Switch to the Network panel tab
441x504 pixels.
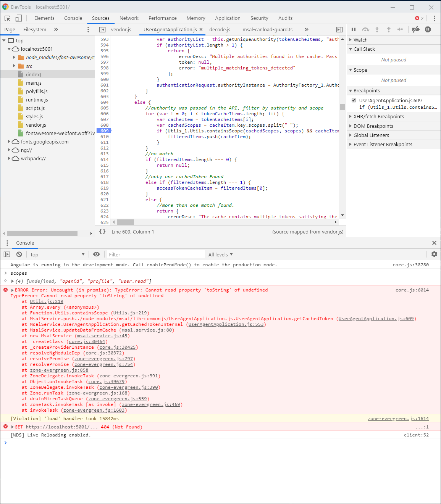tap(129, 18)
